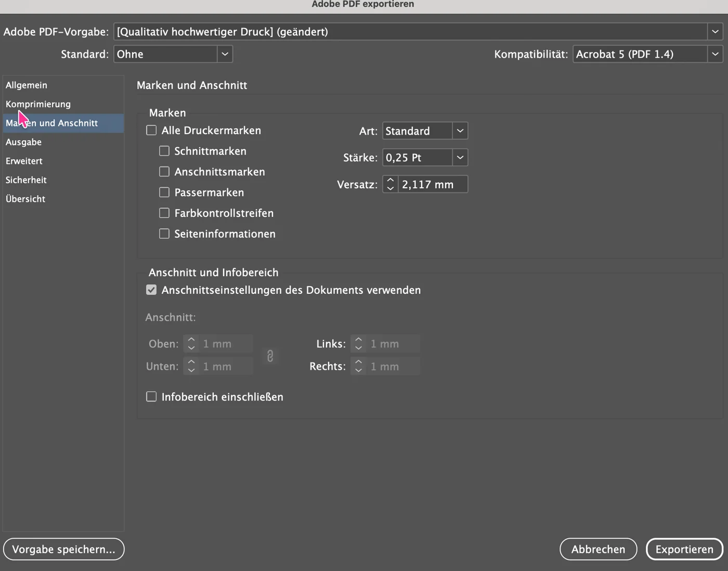Open the Adobe PDF-Vorgabe dropdown
728x571 pixels.
[418, 32]
